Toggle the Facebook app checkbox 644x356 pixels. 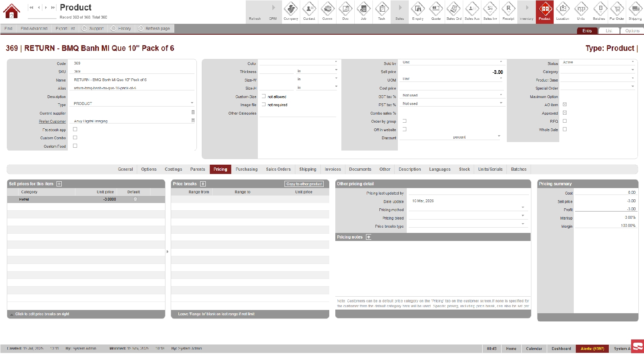(75, 130)
